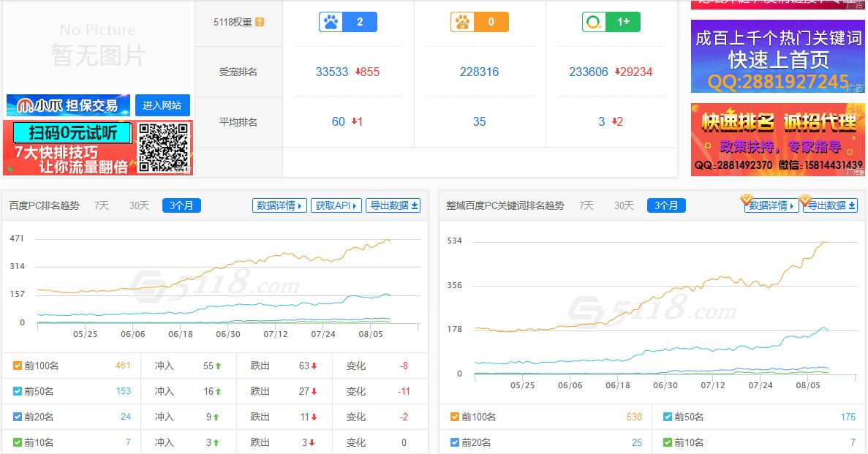Click the 获取API button
Image resolution: width=868 pixels, height=454 pixels.
tap(336, 205)
